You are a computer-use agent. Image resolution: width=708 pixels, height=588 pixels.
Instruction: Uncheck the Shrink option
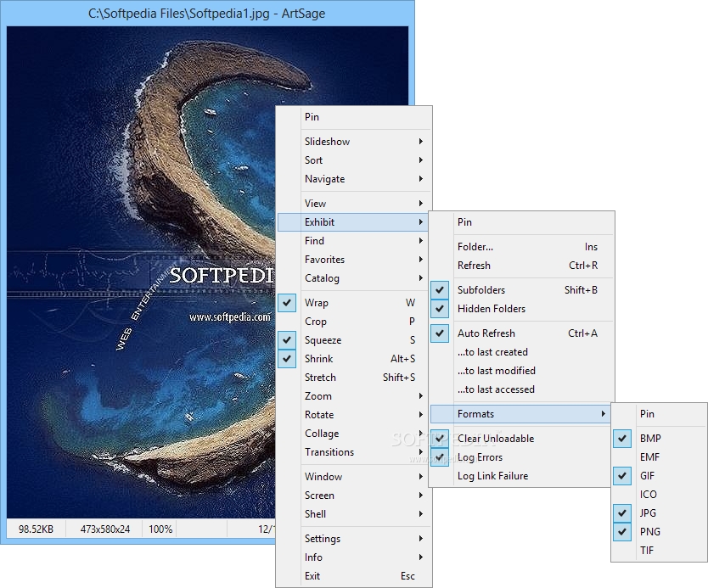click(x=353, y=359)
